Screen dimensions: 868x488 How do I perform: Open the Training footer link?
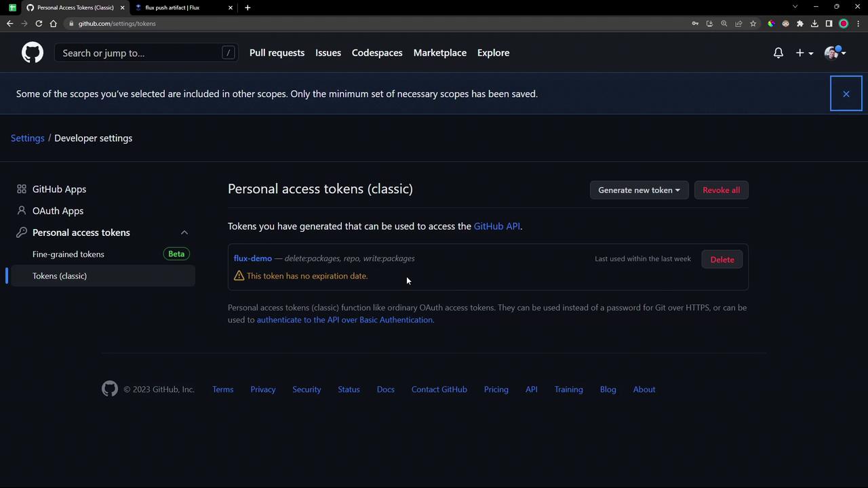pos(569,390)
